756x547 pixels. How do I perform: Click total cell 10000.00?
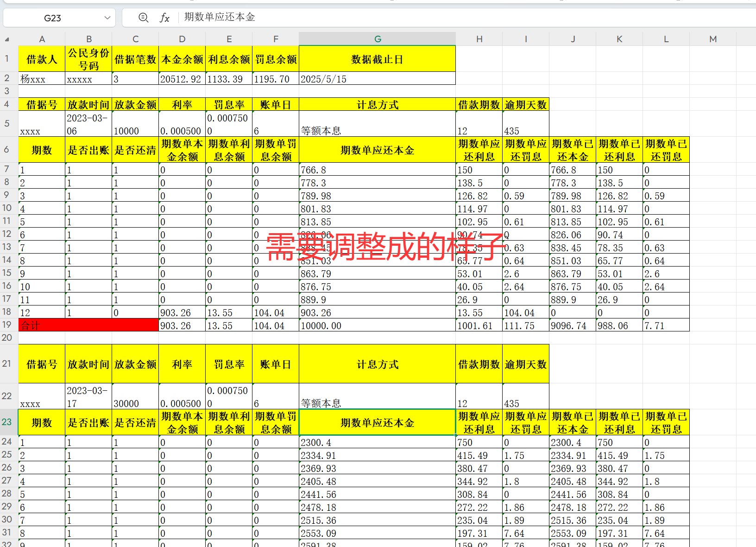pos(378,325)
